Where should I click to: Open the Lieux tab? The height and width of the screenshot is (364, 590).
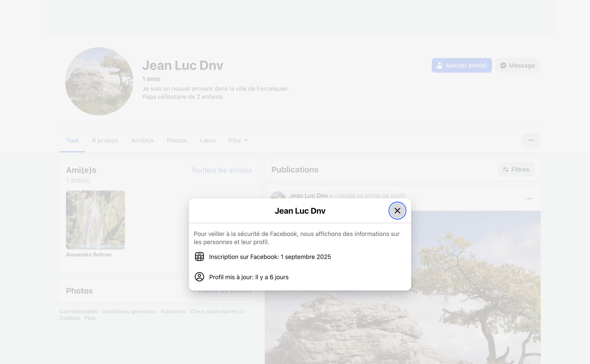click(208, 140)
